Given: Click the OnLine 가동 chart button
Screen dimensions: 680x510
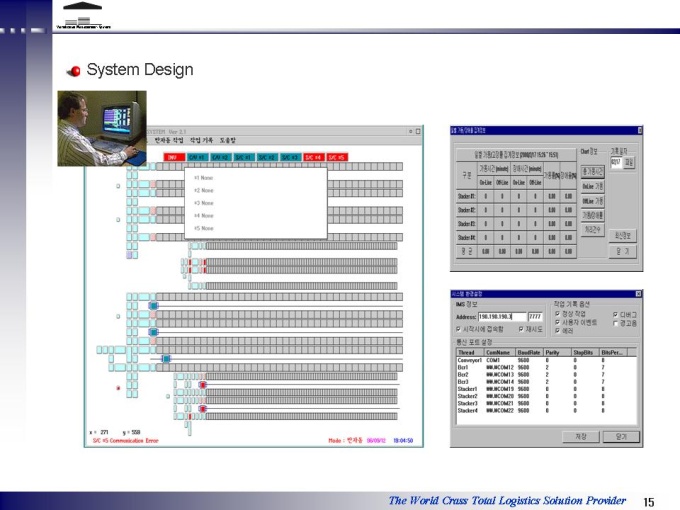Looking at the screenshot, I should pos(592,186).
